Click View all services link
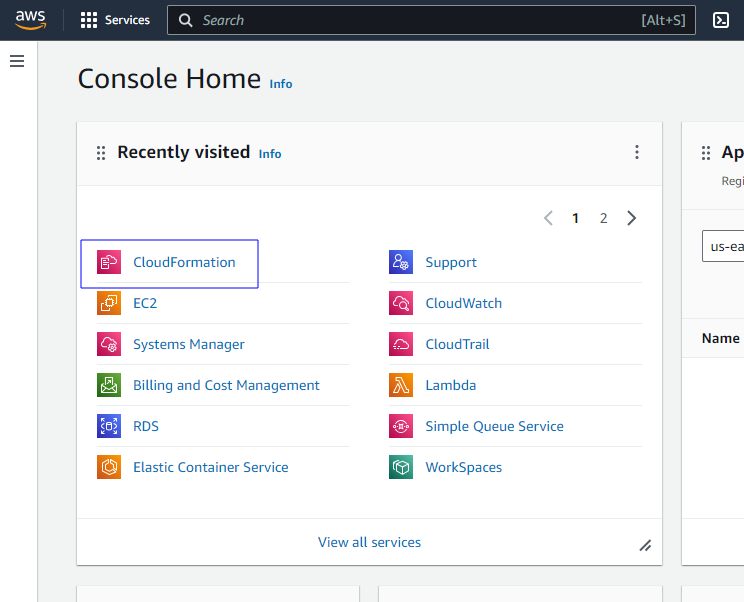This screenshot has width=744, height=602. point(369,542)
